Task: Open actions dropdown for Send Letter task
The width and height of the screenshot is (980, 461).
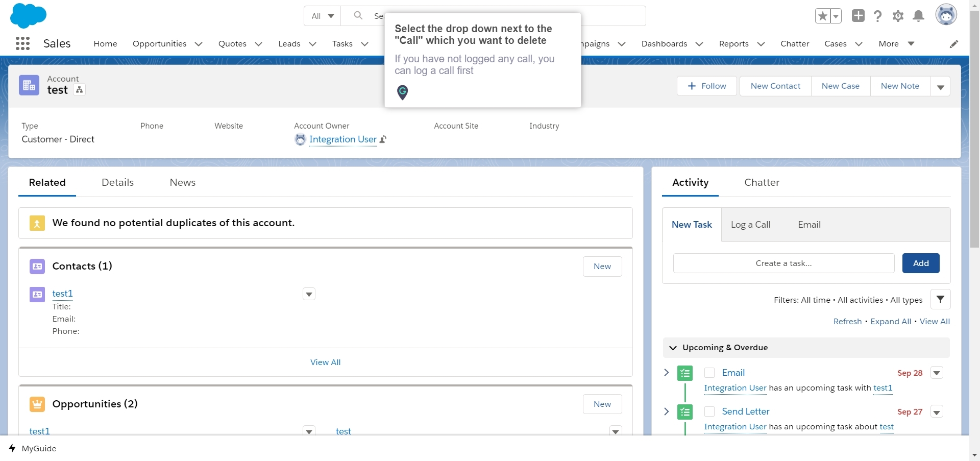Action: coord(937,411)
